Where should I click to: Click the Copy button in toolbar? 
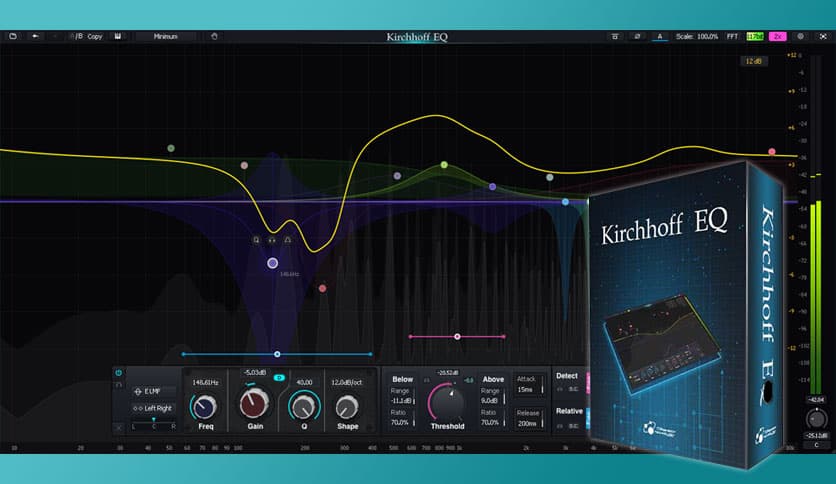click(95, 36)
